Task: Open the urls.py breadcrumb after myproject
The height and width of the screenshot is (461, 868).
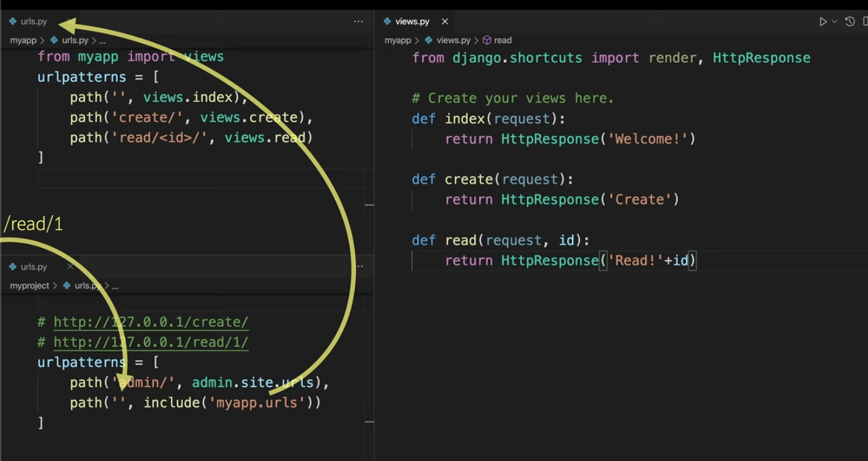Action: coord(82,286)
